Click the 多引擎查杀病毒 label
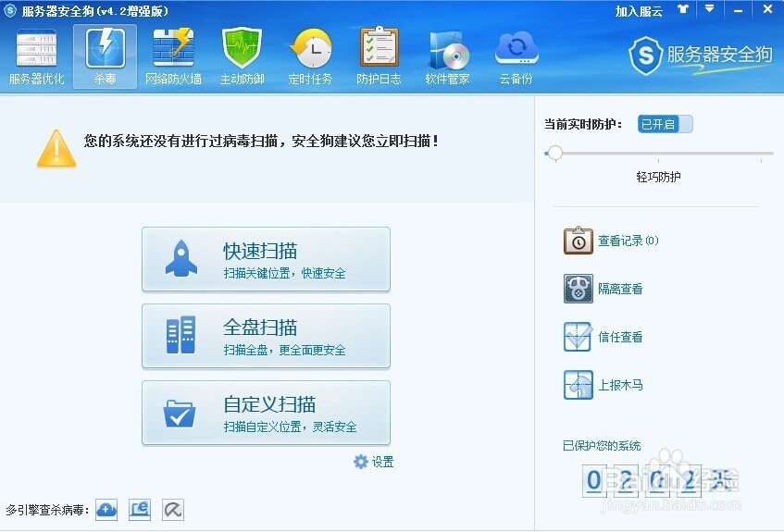Viewport: 784px width, 532px height. [x=48, y=510]
